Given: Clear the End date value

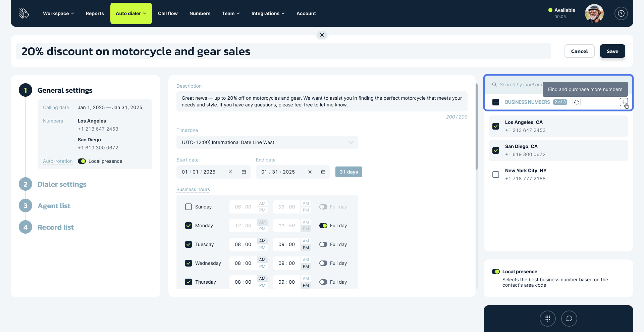Looking at the screenshot, I should coord(310,172).
